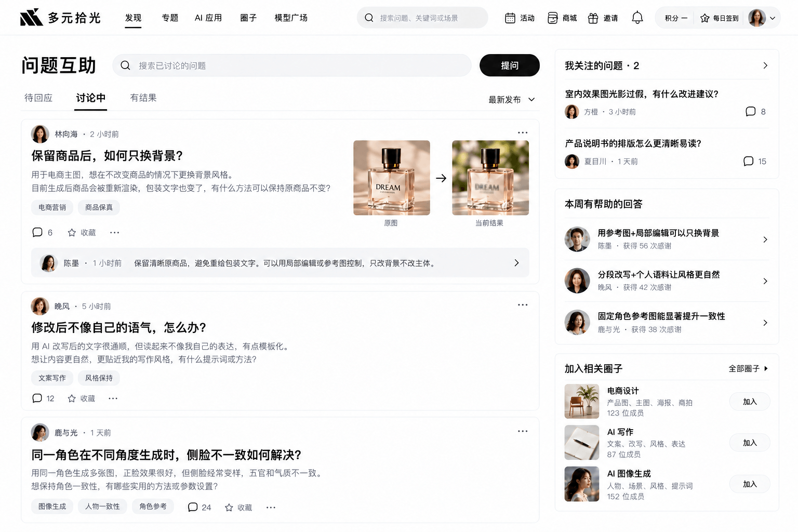Join the AI 图像生成 circle
This screenshot has height=532, width=798.
pyautogui.click(x=750, y=484)
